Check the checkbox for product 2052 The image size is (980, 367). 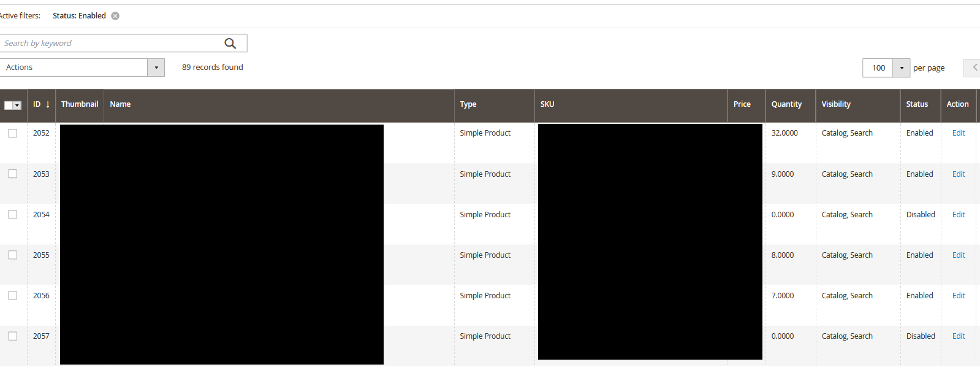(x=12, y=133)
